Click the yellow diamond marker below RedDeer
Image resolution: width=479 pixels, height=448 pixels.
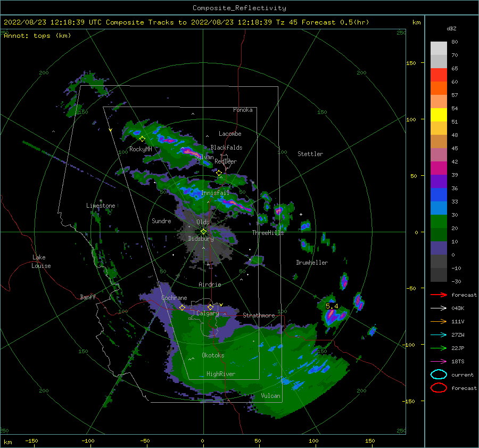[x=219, y=173]
